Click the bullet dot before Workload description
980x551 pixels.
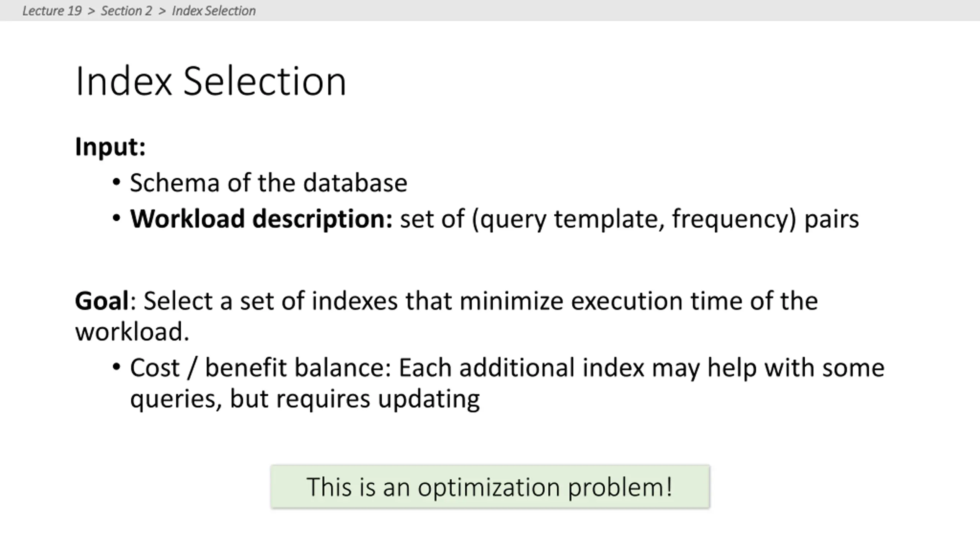point(117,218)
